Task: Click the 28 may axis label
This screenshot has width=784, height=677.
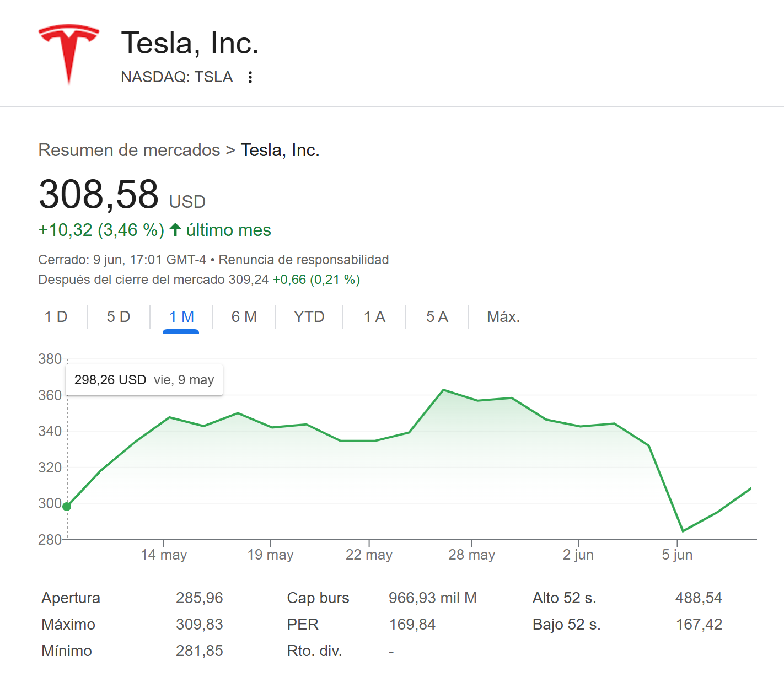Action: pos(472,555)
